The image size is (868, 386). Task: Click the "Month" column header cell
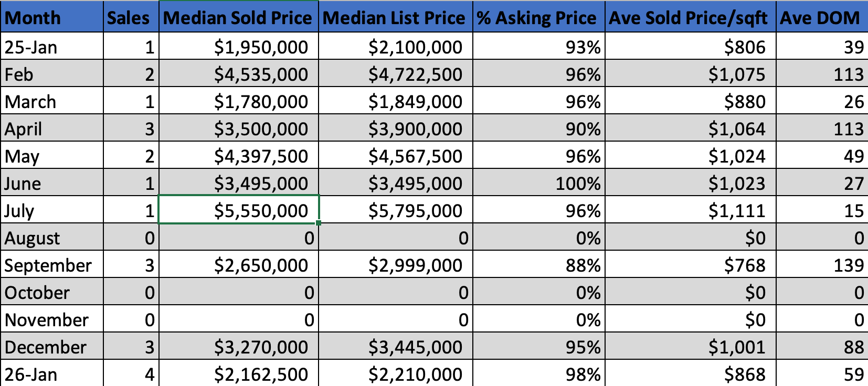pos(52,18)
